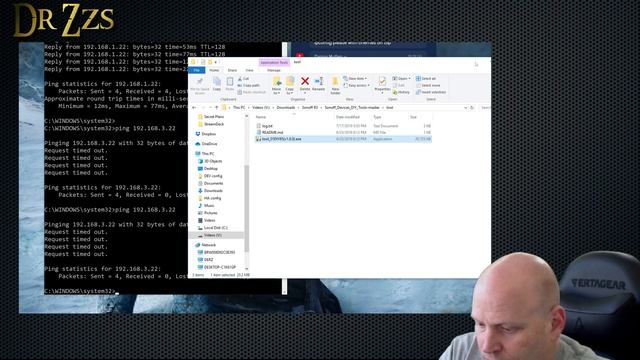Open DEV config folder in navigation pane
Image resolution: width=640 pixels, height=360 pixels.
[x=210, y=176]
